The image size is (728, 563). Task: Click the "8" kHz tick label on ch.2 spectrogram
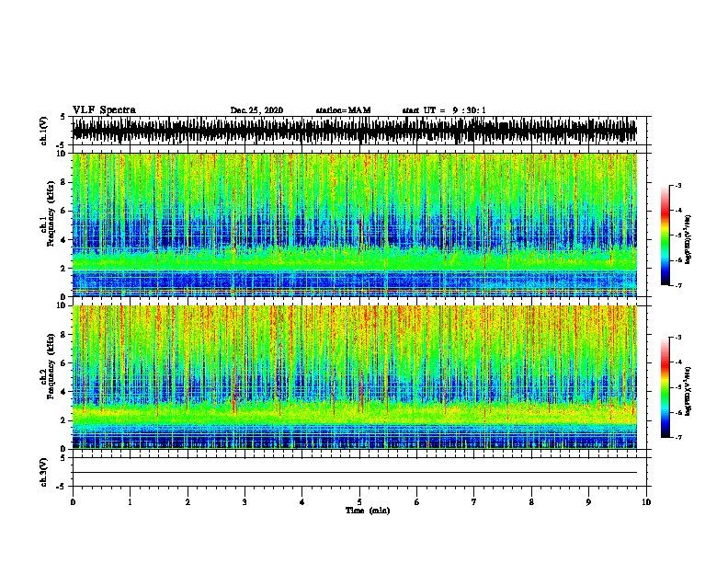[x=64, y=335]
